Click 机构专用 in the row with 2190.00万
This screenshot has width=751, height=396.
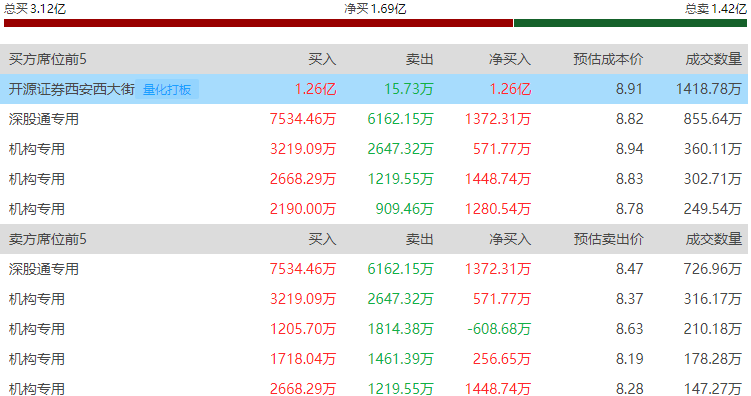tap(36, 209)
